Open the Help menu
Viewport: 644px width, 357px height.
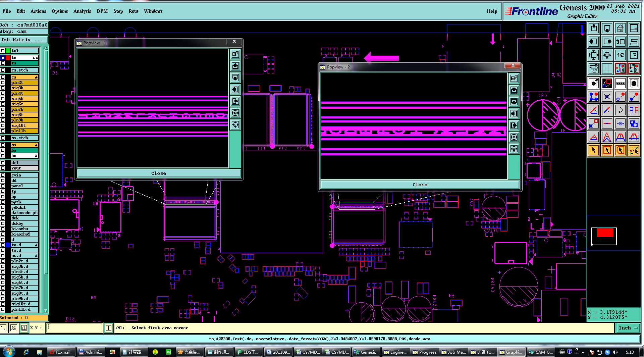(492, 11)
